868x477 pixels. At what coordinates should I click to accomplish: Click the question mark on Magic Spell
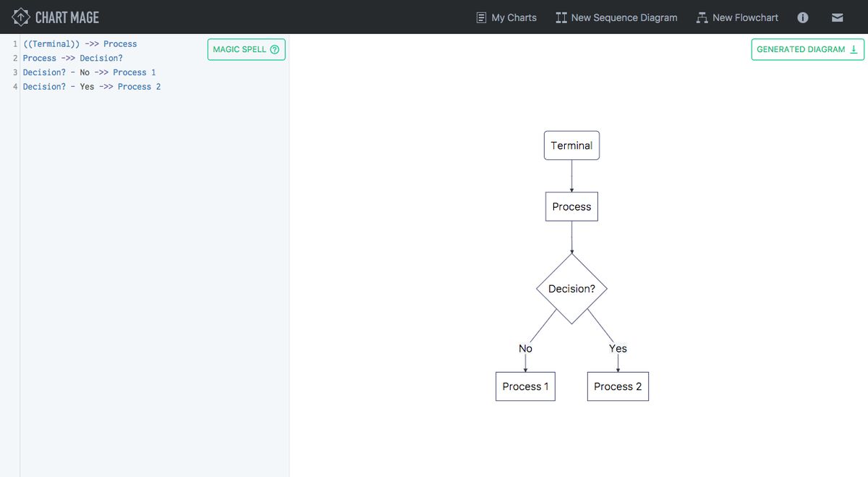pos(274,49)
